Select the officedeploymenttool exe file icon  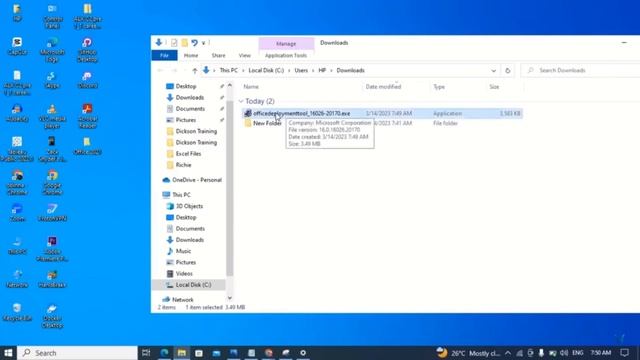pyautogui.click(x=248, y=113)
